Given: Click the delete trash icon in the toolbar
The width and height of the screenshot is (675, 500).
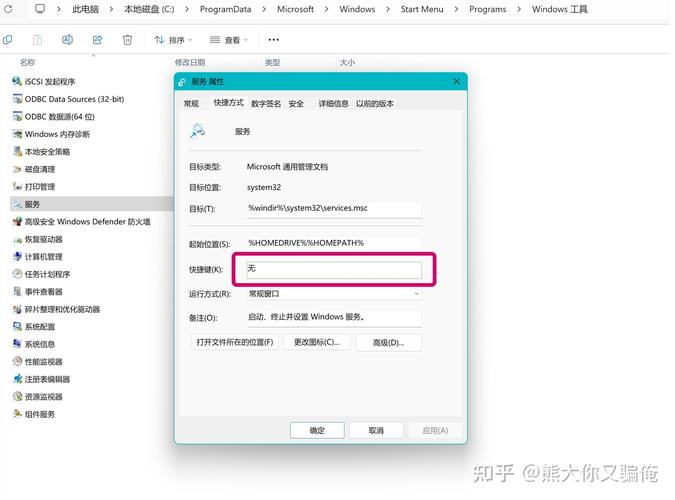Looking at the screenshot, I should (127, 40).
